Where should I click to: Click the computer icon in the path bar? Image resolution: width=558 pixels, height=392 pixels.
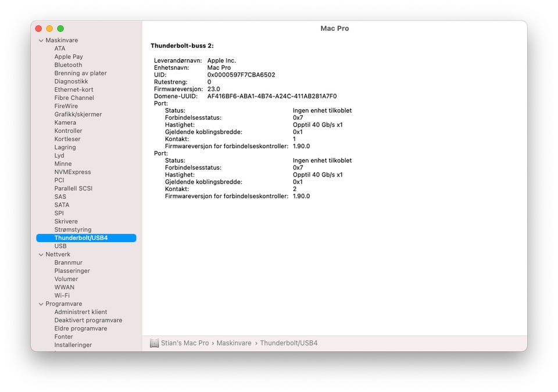point(154,343)
